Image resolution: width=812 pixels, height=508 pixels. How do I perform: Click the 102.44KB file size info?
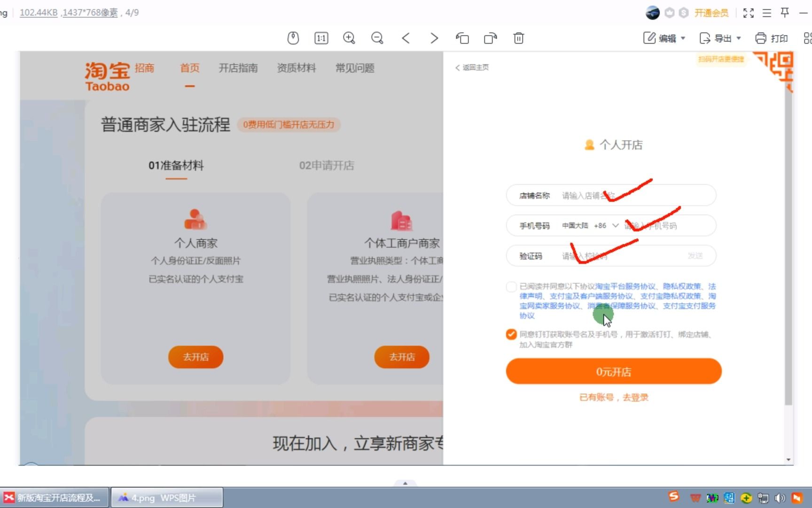click(x=39, y=13)
